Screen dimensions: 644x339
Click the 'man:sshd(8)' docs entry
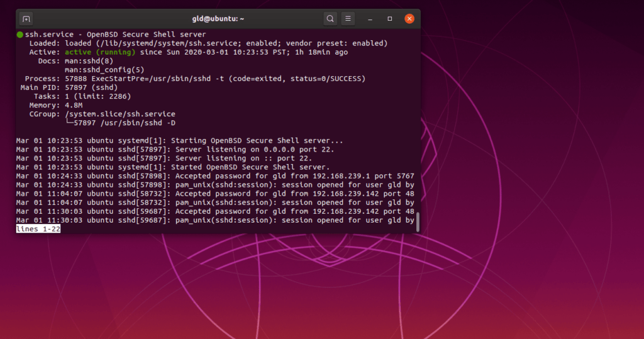tap(89, 61)
